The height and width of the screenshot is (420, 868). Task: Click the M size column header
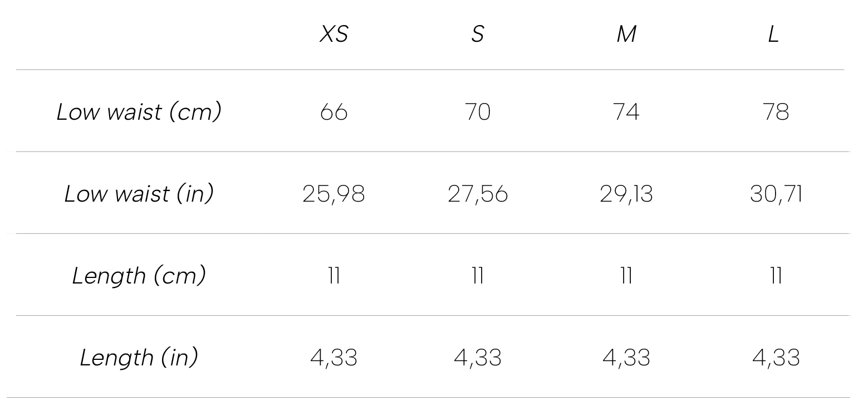tap(626, 35)
